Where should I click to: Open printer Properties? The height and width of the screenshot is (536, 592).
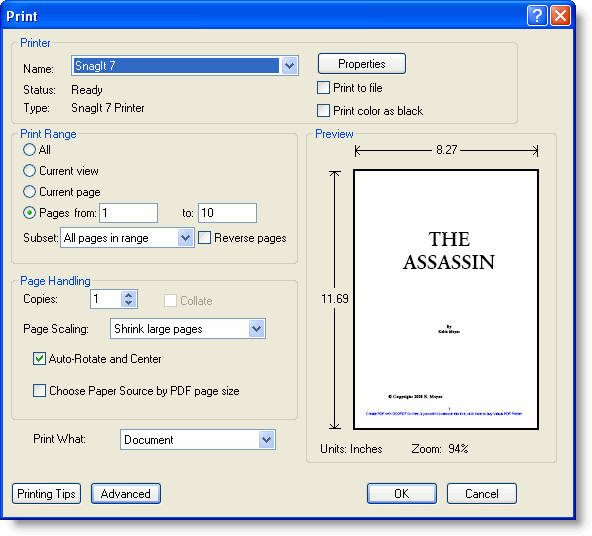(362, 64)
